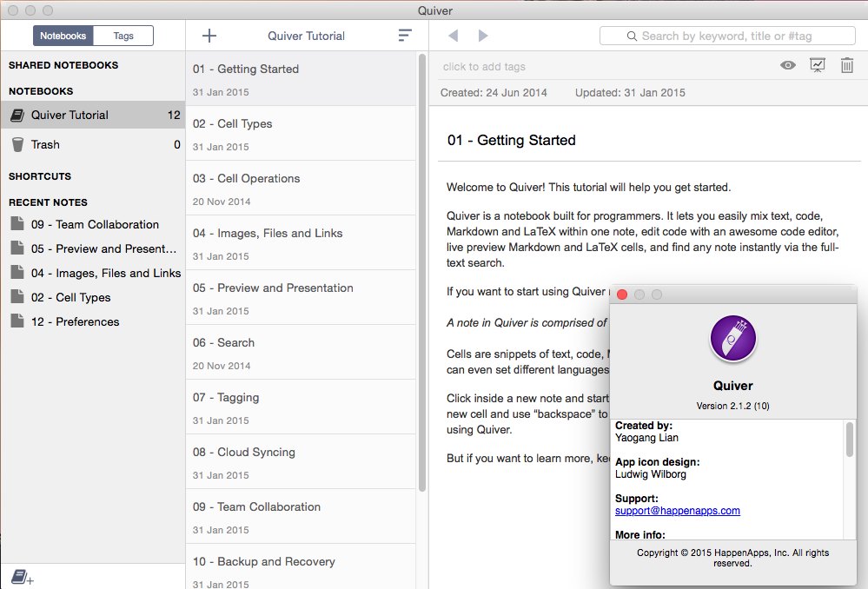This screenshot has height=589, width=868.
Task: Click the Welcome to Quiver paragraph
Action: [x=588, y=187]
